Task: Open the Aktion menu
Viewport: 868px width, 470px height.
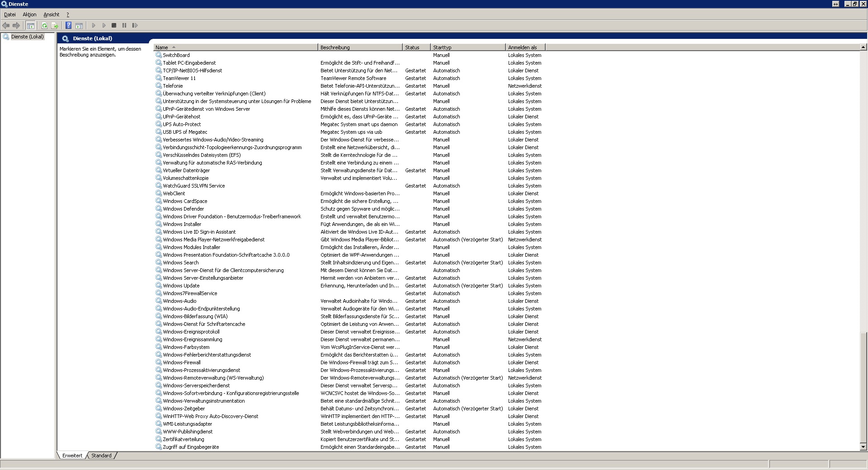Action: click(x=29, y=14)
